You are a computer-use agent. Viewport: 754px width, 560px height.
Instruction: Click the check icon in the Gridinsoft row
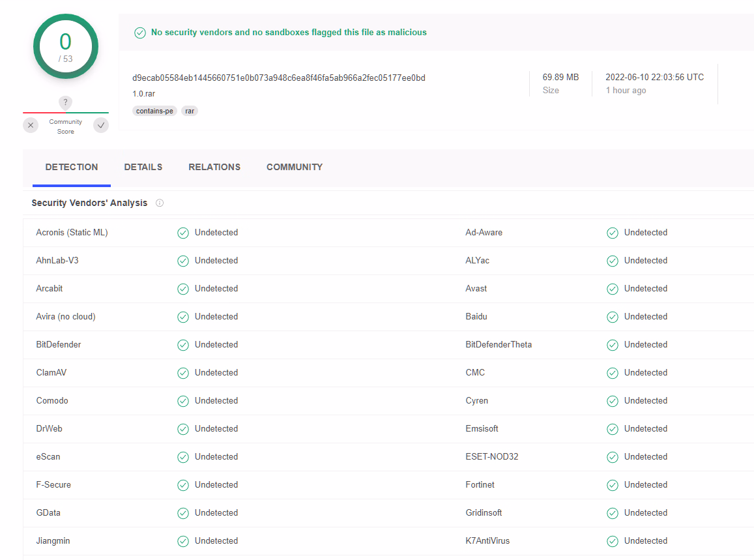613,513
